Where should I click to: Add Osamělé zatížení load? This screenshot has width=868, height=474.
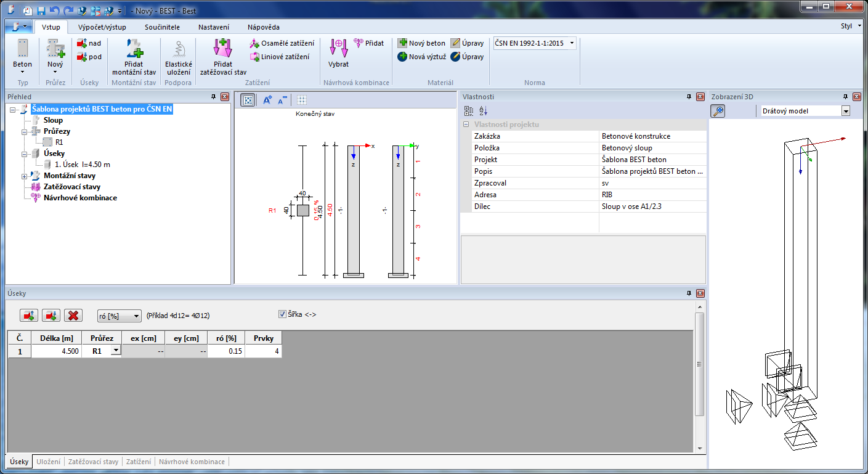tap(282, 43)
